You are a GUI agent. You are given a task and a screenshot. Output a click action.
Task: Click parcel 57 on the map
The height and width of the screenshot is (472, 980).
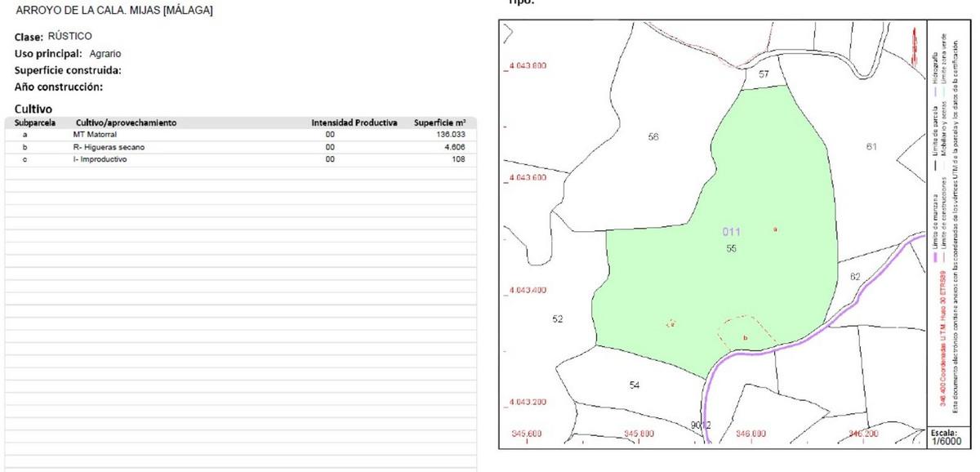tap(764, 74)
